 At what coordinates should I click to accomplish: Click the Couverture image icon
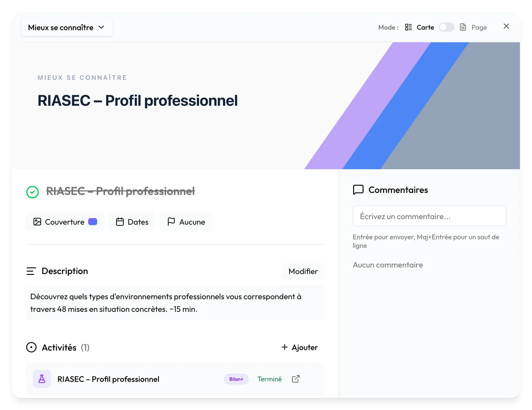point(37,222)
